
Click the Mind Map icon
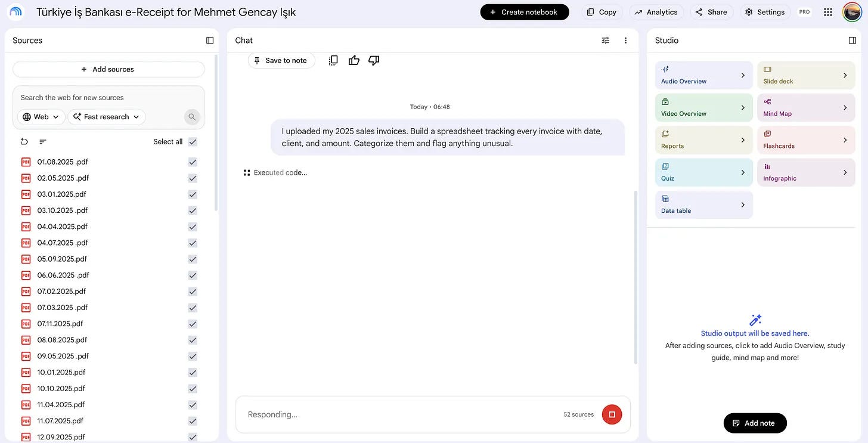point(767,102)
